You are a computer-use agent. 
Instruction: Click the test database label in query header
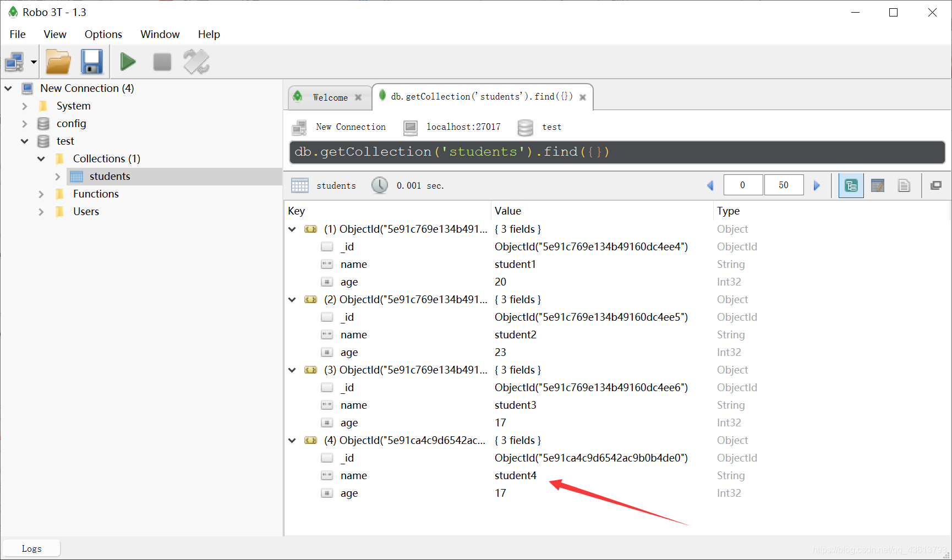click(x=551, y=127)
